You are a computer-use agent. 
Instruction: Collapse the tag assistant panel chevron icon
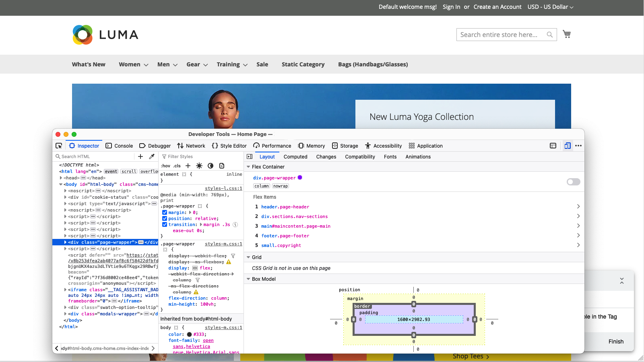622,281
